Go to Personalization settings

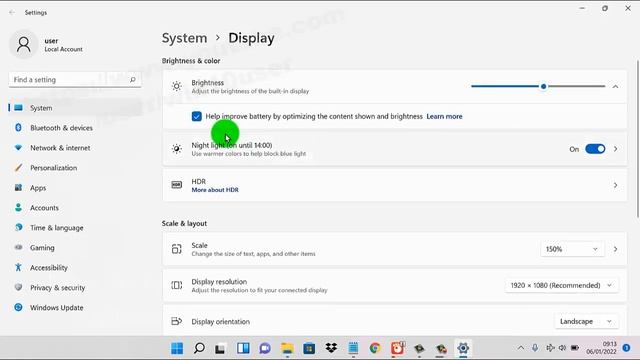click(x=76, y=168)
